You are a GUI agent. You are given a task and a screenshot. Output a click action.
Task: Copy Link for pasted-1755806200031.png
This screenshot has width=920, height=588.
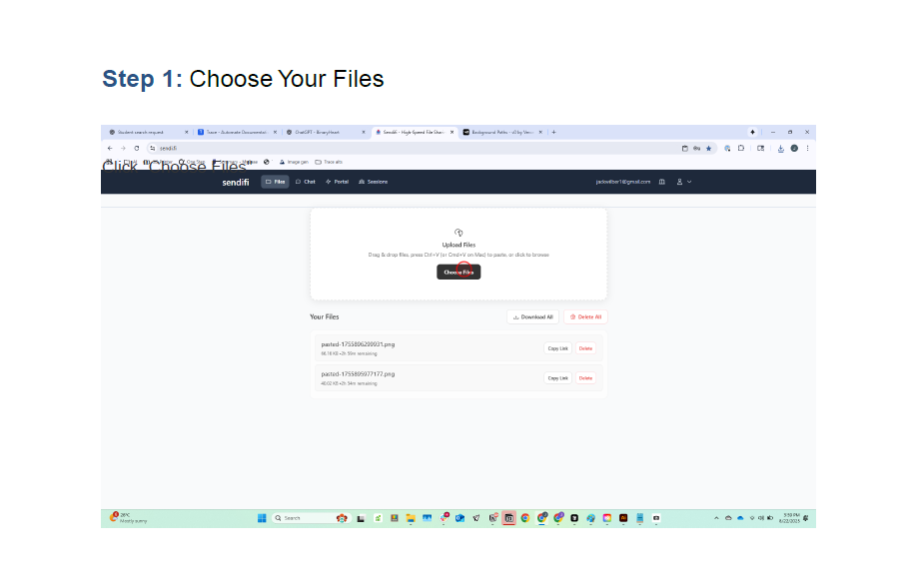pyautogui.click(x=557, y=347)
